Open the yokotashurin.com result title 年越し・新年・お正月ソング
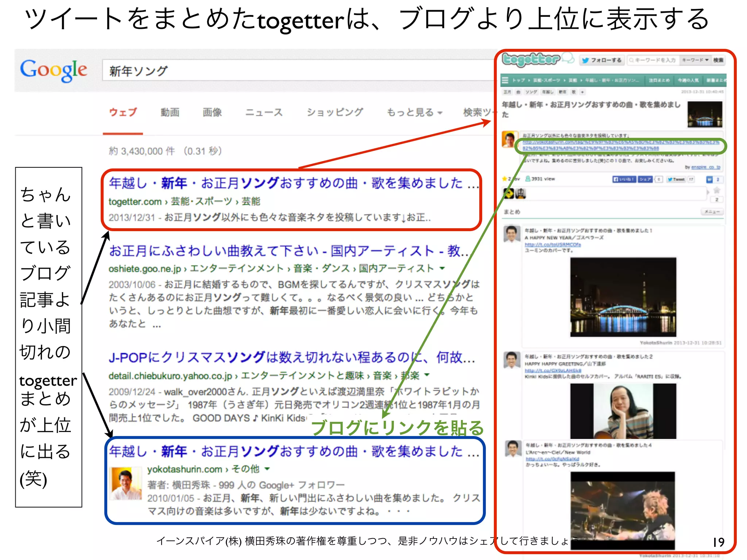 point(294,451)
